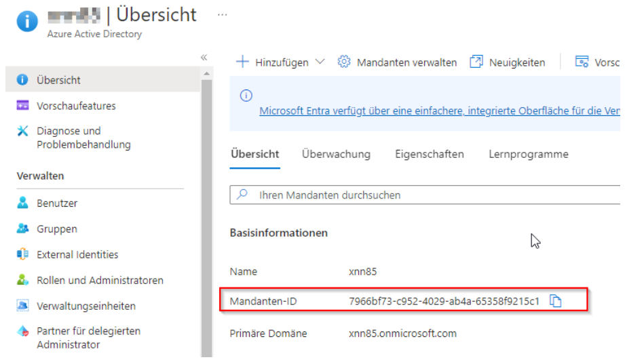Click the Primäre Domäne label
The image size is (625, 364).
pos(268,333)
